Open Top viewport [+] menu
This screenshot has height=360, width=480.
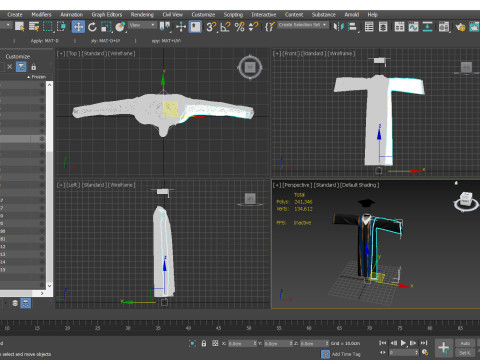coord(61,53)
